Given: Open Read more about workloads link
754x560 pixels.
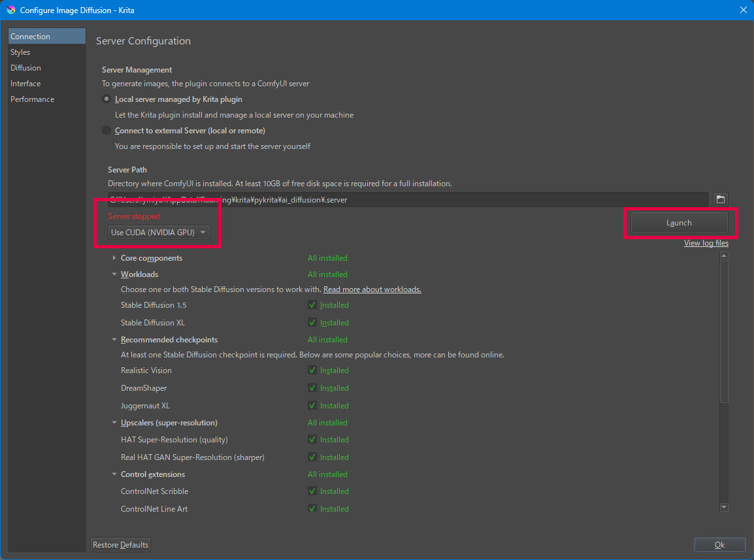Looking at the screenshot, I should tap(372, 289).
